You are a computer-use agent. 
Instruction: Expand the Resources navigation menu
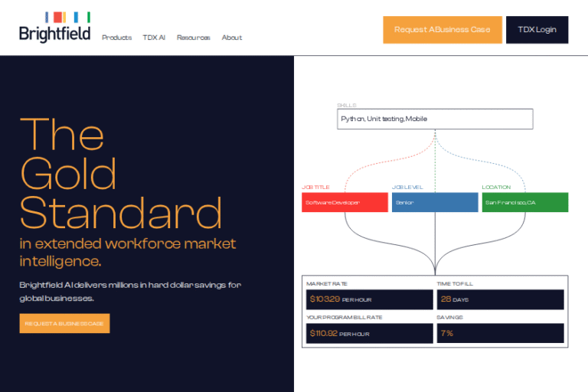[x=193, y=38]
